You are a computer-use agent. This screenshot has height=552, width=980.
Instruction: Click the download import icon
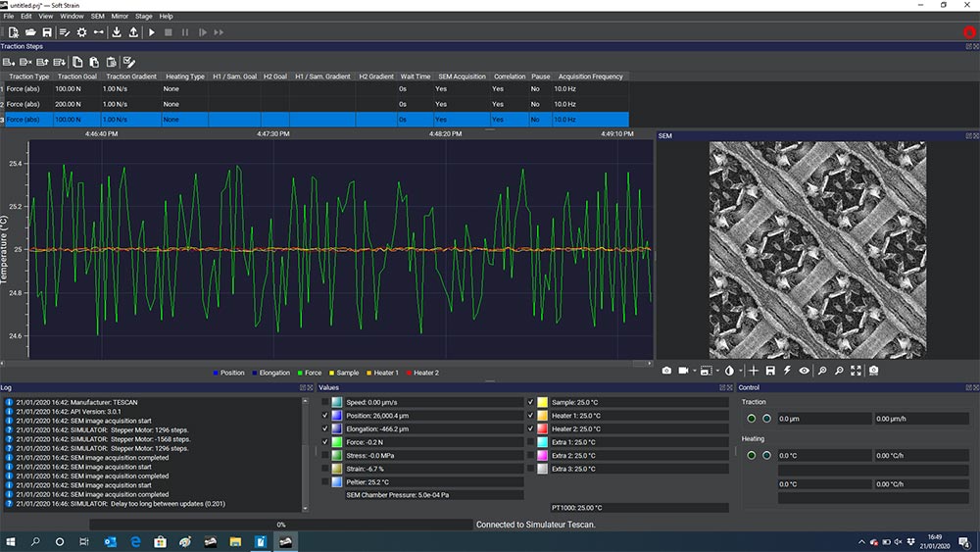pos(117,32)
